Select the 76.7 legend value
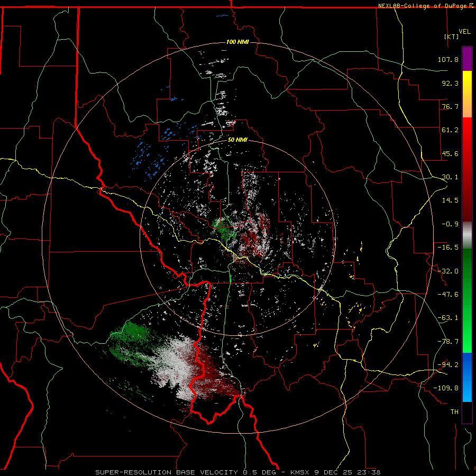Screen dimensions: 476x476 coord(450,106)
